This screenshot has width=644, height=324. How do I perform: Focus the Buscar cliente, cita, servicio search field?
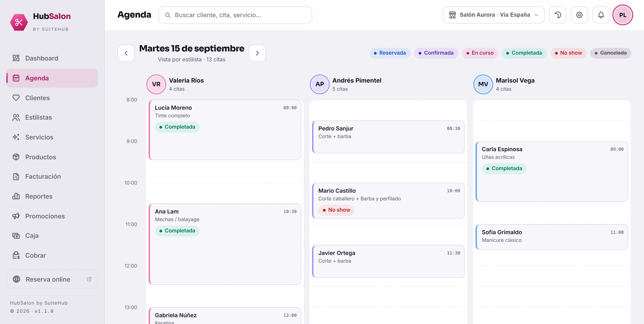[235, 15]
